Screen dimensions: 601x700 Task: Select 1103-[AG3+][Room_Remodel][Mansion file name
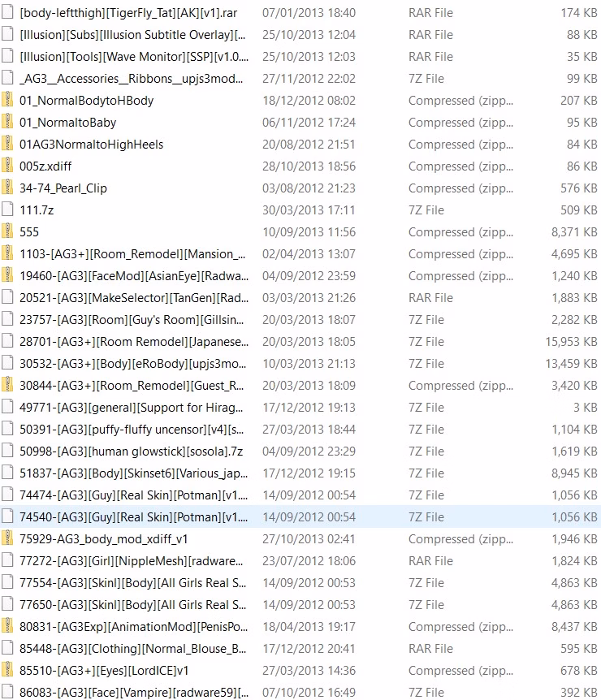(132, 253)
